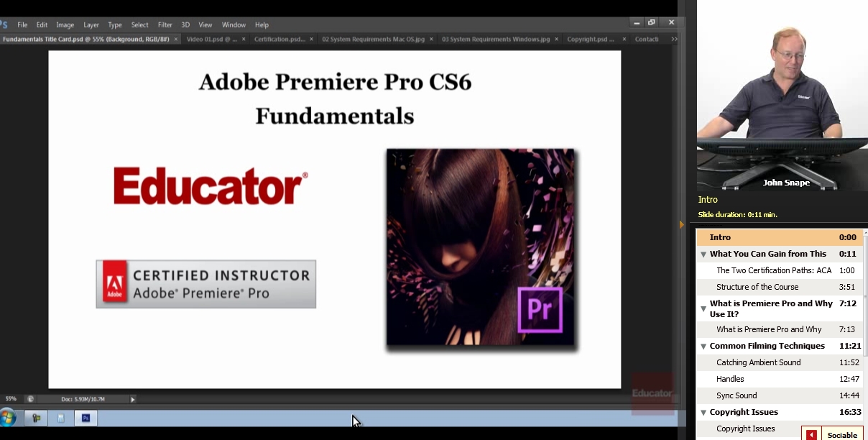Close the Fundamentals Title Card.psd tab

(176, 39)
